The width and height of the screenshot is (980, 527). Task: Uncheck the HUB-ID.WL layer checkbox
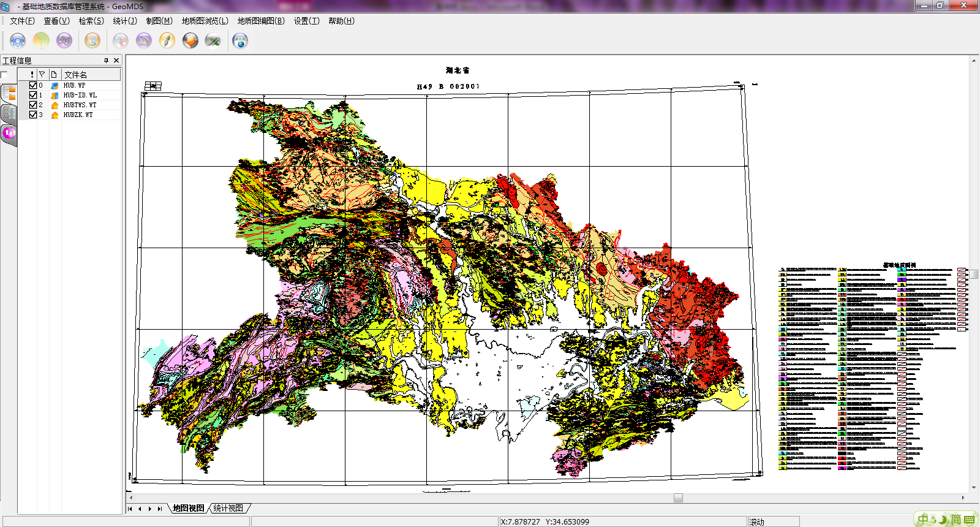point(33,96)
